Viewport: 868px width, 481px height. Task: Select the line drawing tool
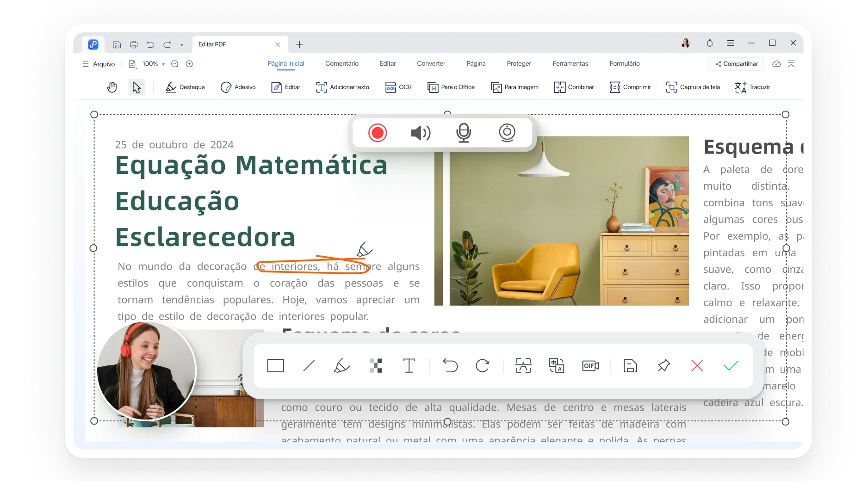click(309, 366)
